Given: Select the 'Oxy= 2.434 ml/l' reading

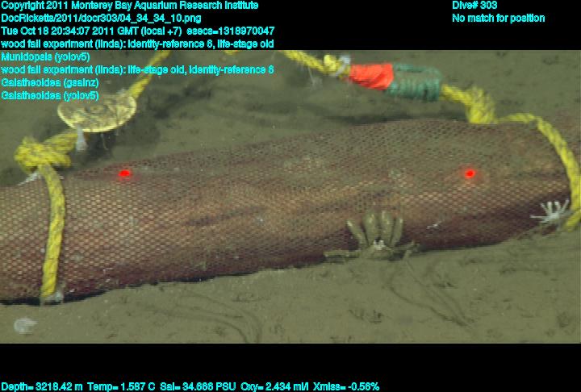Looking at the screenshot, I should click(x=274, y=387).
